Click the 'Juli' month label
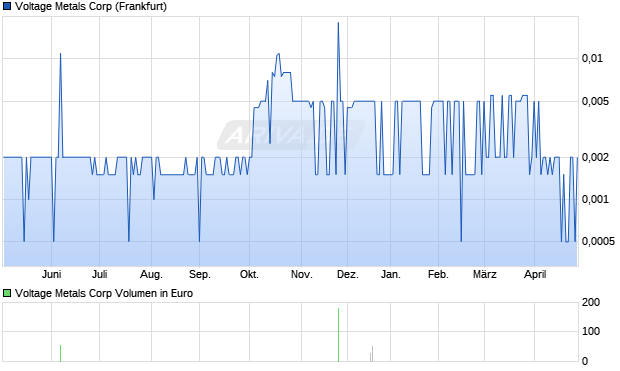Viewport: 620px width, 371px height. point(100,274)
